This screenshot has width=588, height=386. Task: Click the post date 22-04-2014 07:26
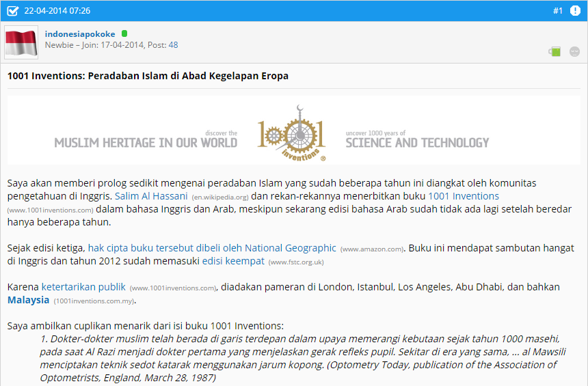click(57, 11)
